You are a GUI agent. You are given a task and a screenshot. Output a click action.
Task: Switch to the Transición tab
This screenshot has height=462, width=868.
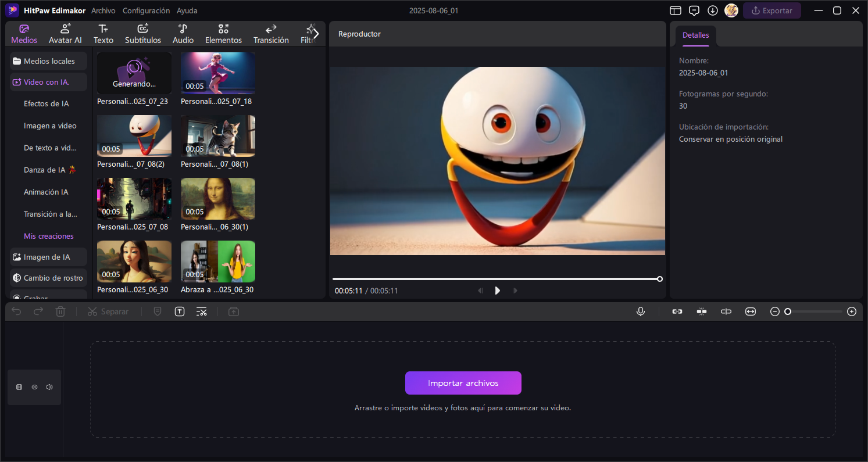click(271, 34)
